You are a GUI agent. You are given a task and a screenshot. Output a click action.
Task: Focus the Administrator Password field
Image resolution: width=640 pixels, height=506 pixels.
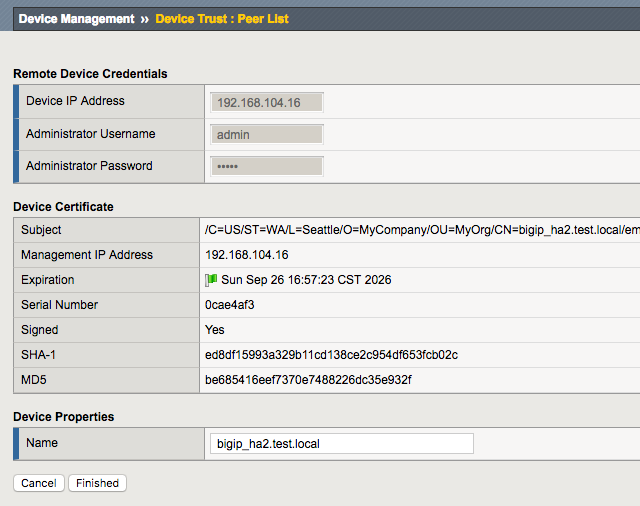267,166
